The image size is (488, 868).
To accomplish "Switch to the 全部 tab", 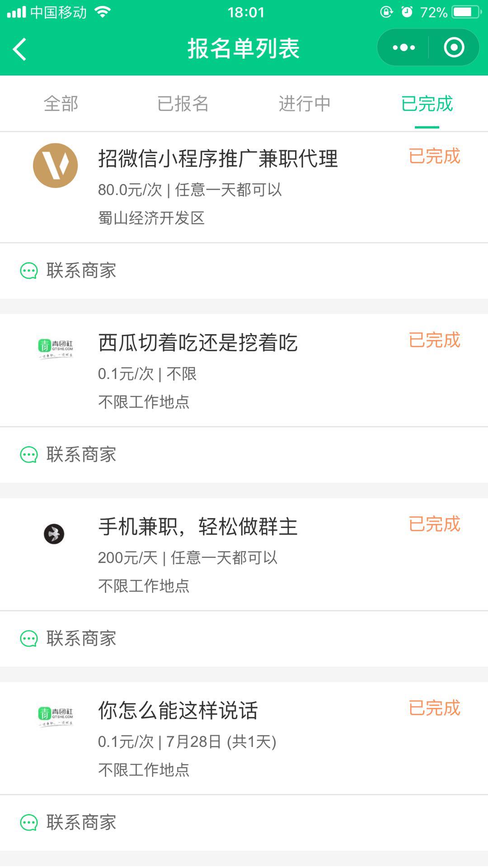I will coord(61,104).
